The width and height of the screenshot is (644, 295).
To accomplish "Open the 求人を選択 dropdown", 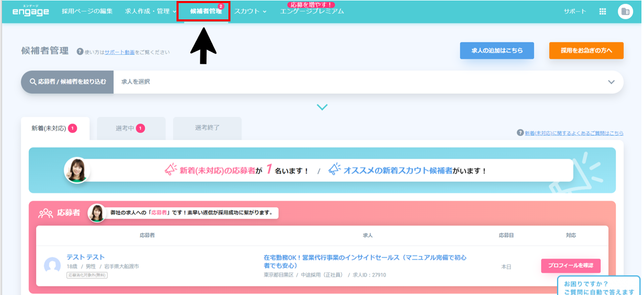I will pos(368,82).
